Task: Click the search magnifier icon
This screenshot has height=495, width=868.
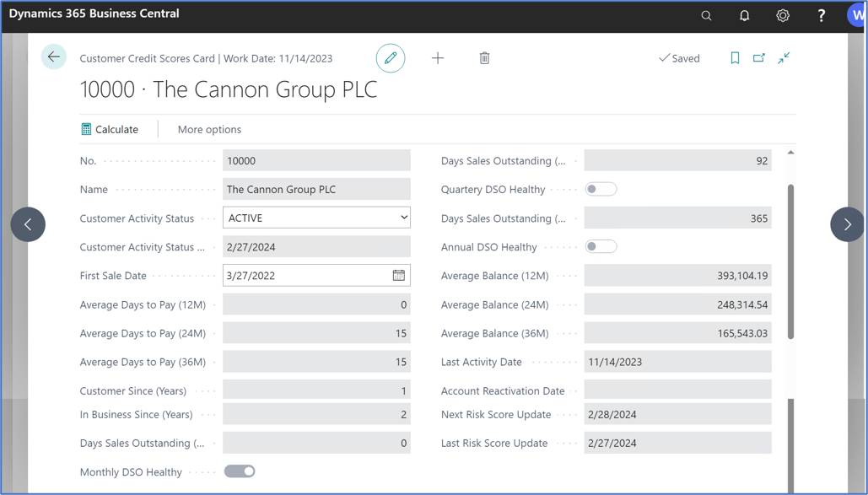Action: click(706, 15)
